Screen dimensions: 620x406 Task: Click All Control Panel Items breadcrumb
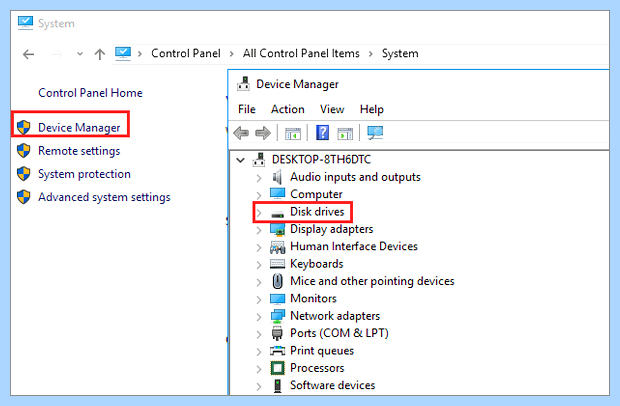(301, 53)
